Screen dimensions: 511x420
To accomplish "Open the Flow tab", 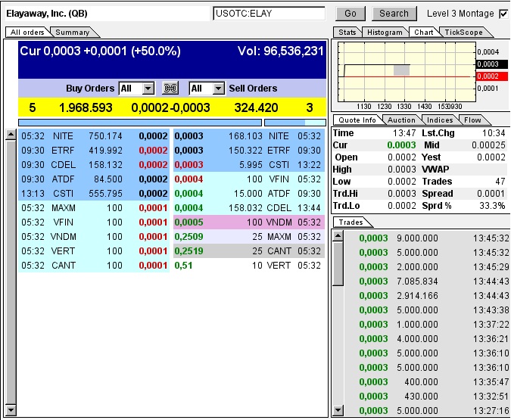I will pyautogui.click(x=472, y=120).
